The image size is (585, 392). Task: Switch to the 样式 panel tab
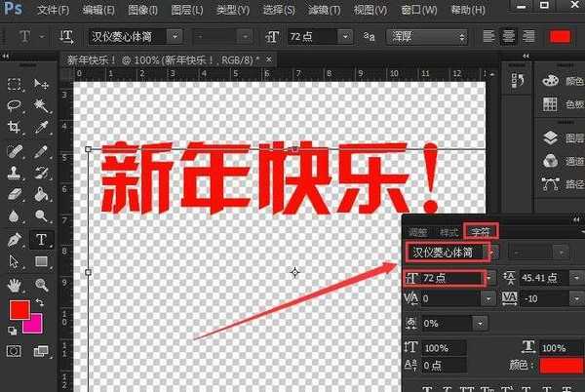448,232
